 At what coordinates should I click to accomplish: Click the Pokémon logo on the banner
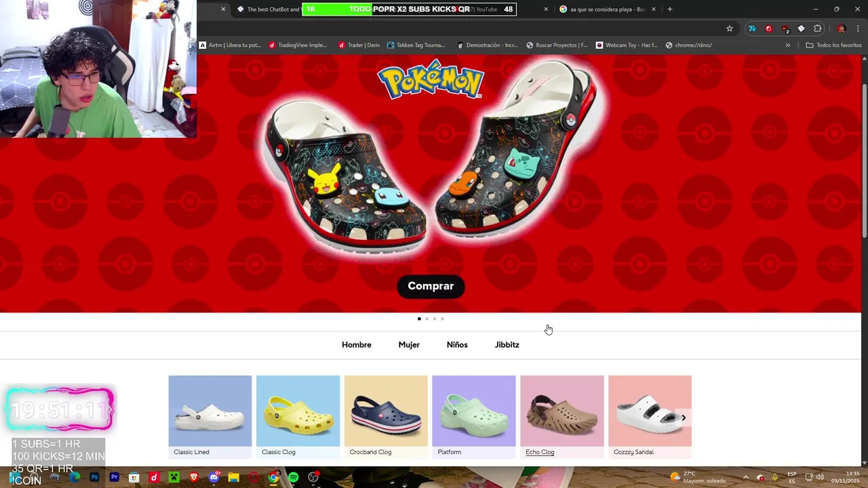point(431,80)
